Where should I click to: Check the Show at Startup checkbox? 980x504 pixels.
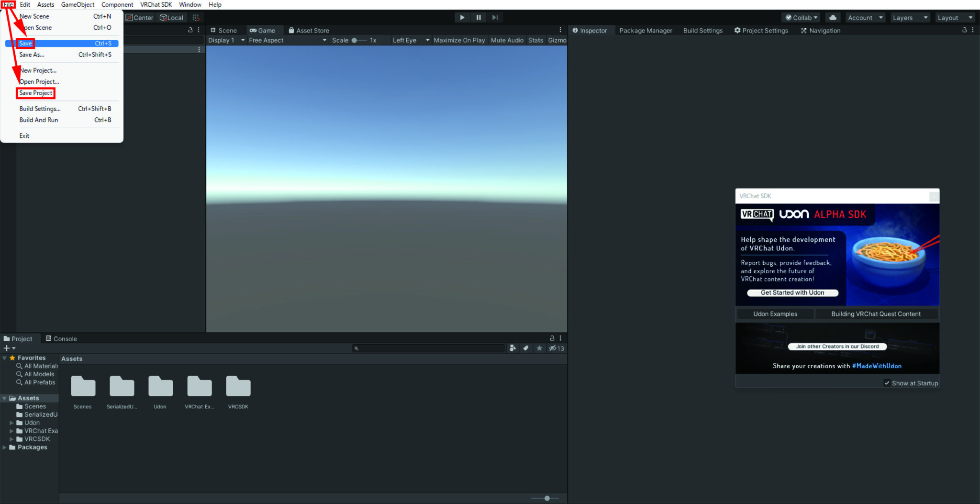pos(888,383)
